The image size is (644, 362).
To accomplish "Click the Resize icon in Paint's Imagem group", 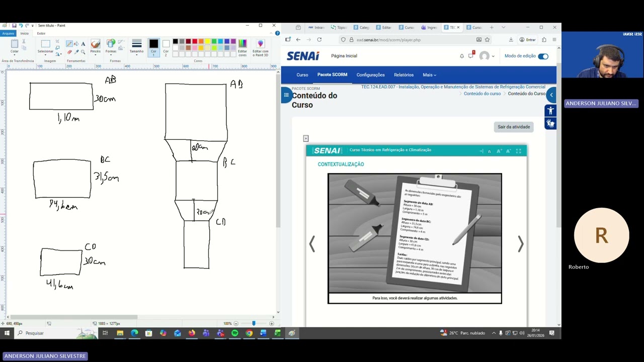I will [x=57, y=48].
